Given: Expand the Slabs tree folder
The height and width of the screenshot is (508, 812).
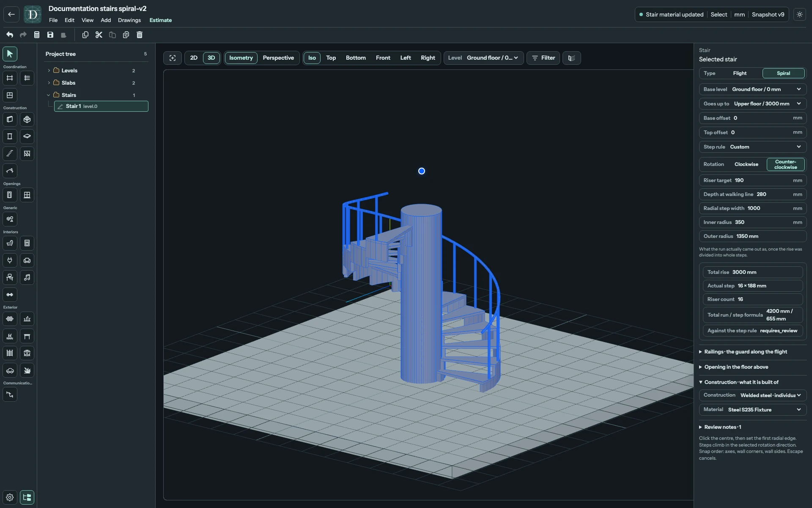Looking at the screenshot, I should pyautogui.click(x=49, y=83).
